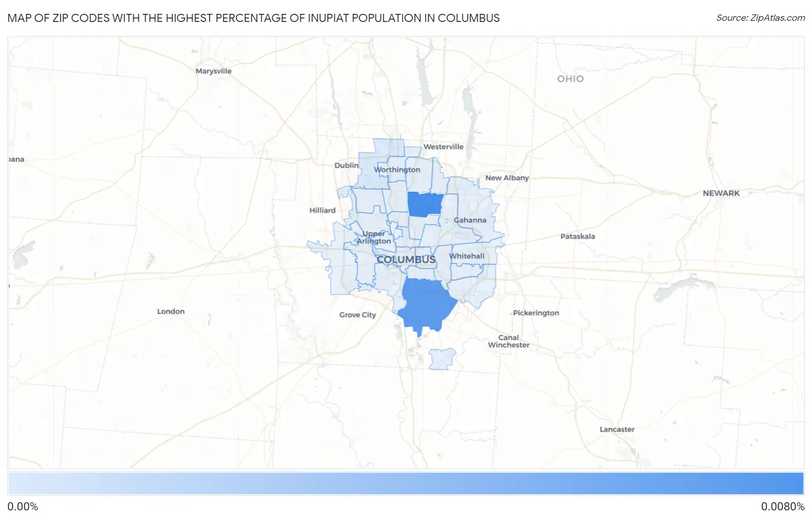
Task: Click the NEWARK map label
Action: 721,193
